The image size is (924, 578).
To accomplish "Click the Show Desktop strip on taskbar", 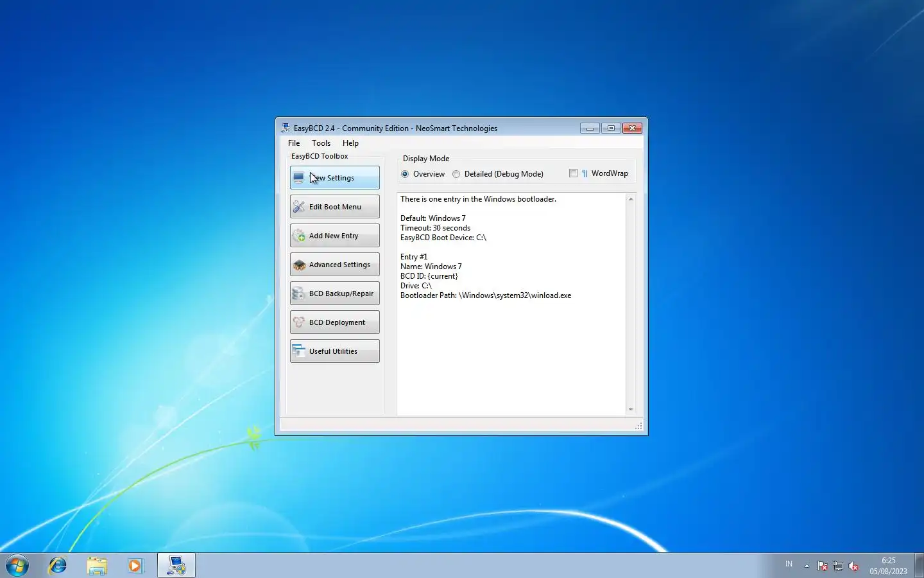I will click(x=919, y=565).
